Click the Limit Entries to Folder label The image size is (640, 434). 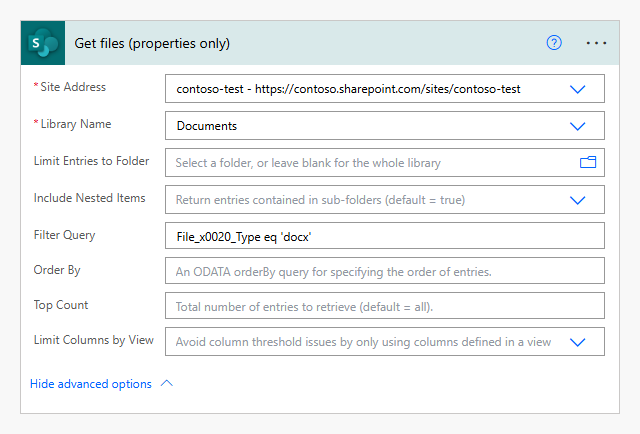pos(91,161)
